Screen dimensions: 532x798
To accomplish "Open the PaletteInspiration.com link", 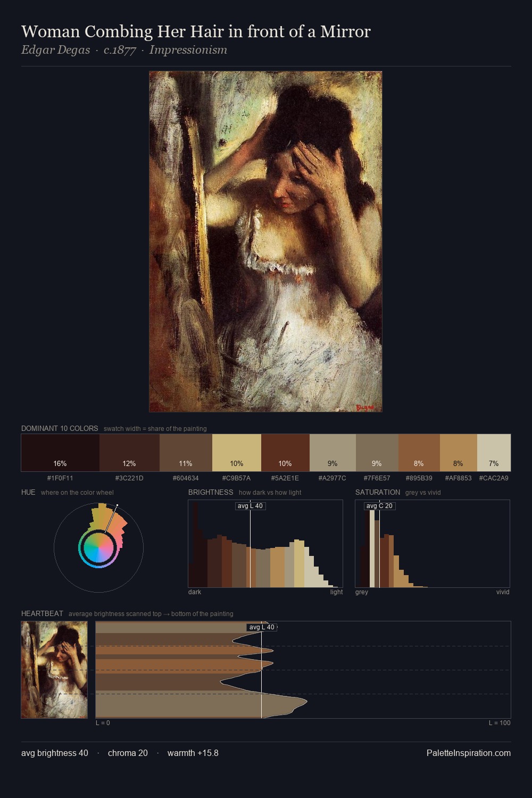I will pyautogui.click(x=469, y=753).
